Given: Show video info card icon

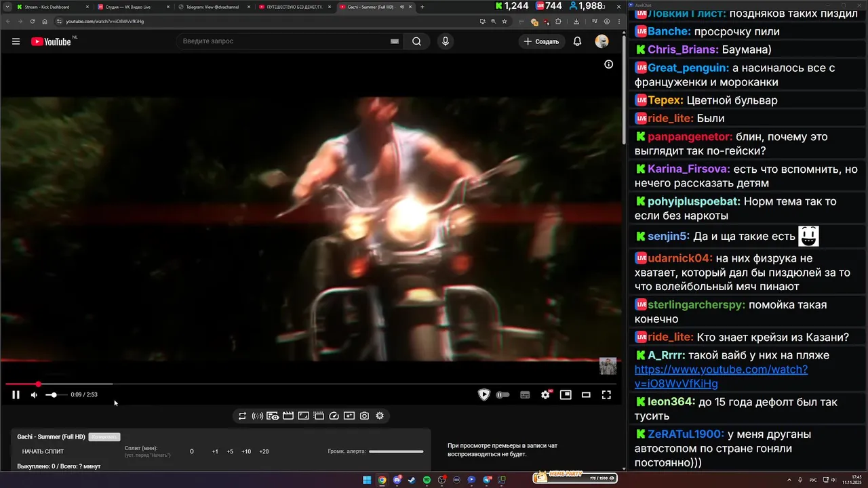Looking at the screenshot, I should [x=608, y=64].
